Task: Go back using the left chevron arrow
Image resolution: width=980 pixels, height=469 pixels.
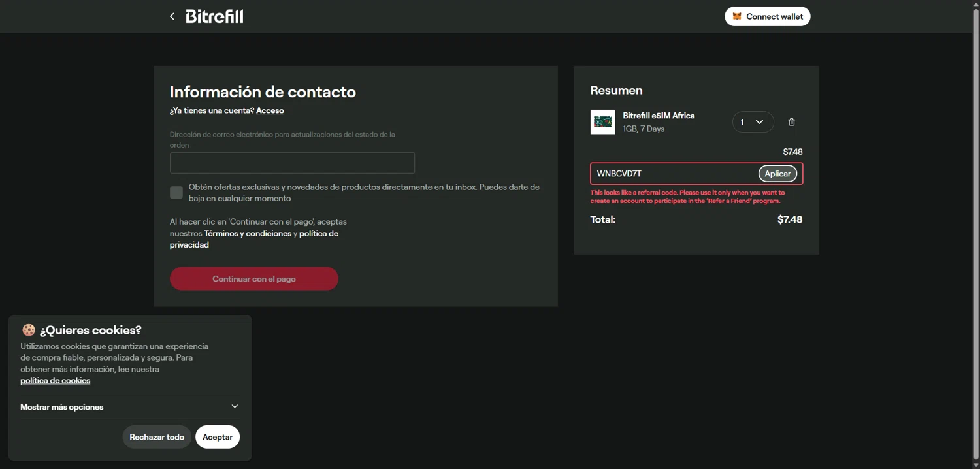Action: point(172,16)
